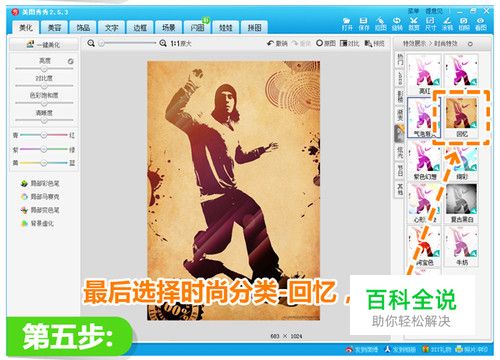Image resolution: width=500 pixels, height=360 pixels.
Task: Click the zoom-in magnifier icon
Action: pyautogui.click(x=163, y=43)
